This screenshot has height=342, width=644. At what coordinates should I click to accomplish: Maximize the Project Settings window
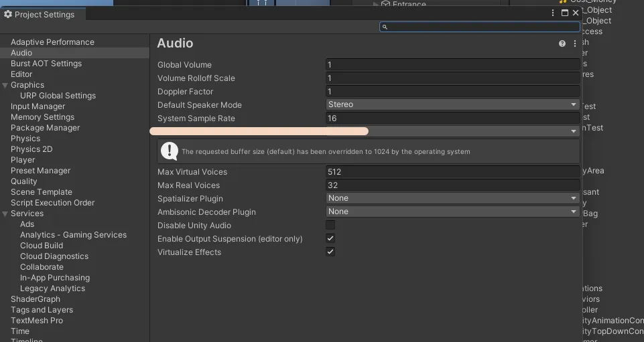click(x=565, y=13)
